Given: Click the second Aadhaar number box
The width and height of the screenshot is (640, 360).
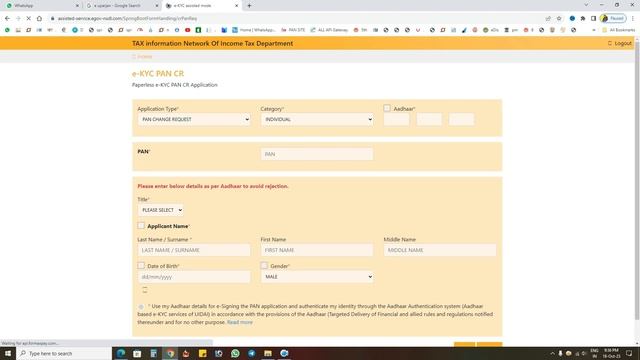Looking at the screenshot, I should click(x=429, y=119).
